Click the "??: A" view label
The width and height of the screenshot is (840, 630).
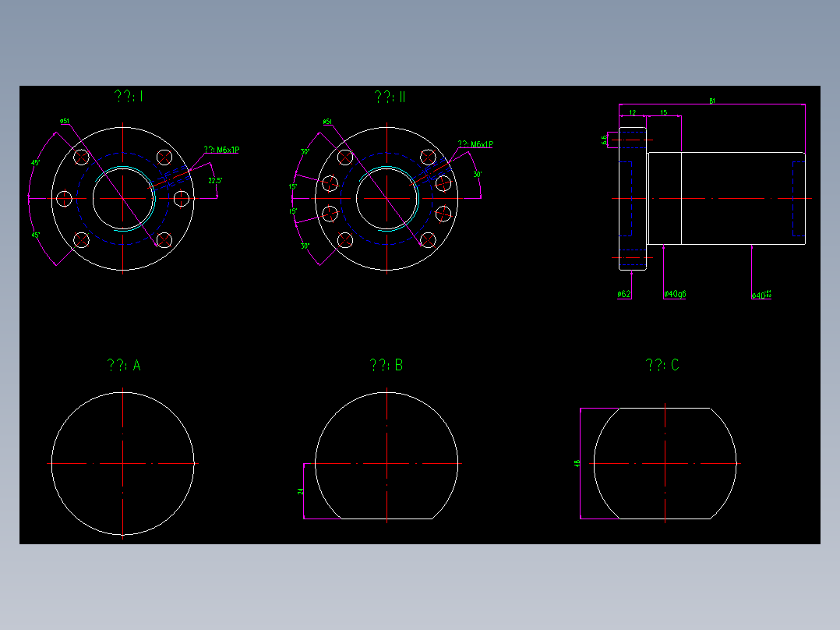point(125,363)
